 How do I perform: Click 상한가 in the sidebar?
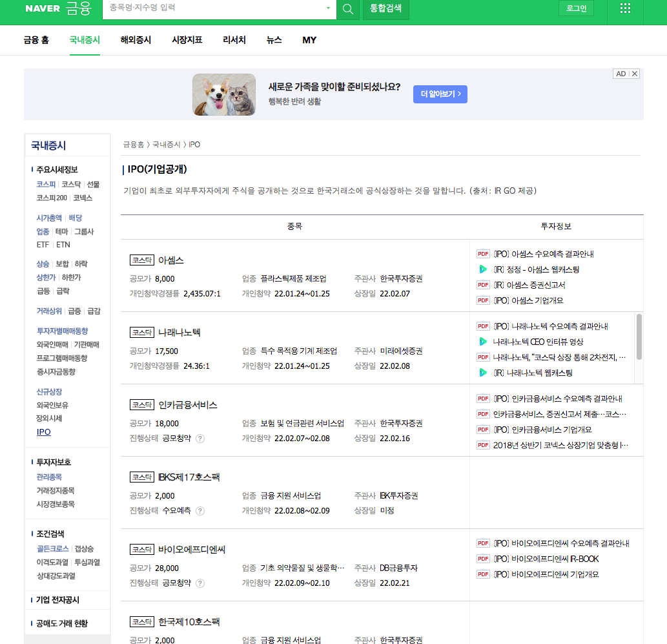pyautogui.click(x=46, y=278)
